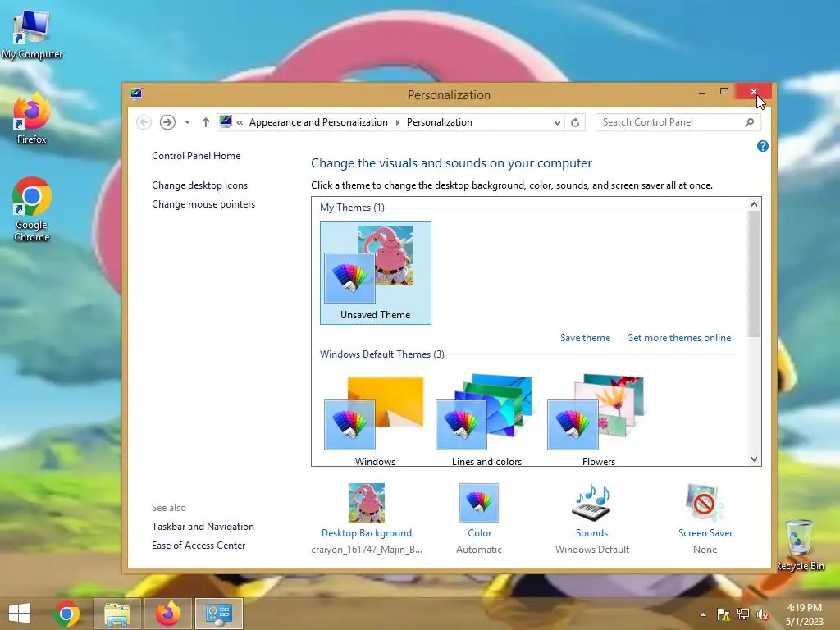
Task: Open Control Panel Home link
Action: 196,156
